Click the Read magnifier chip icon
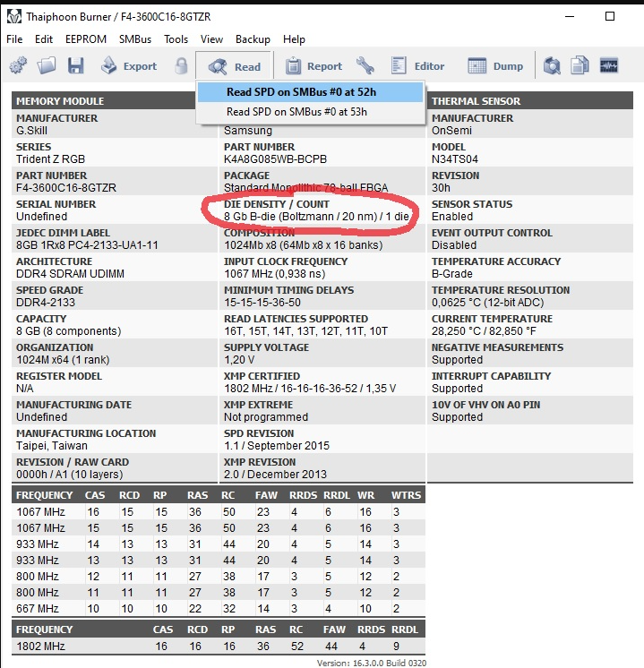The height and width of the screenshot is (668, 644). coord(218,66)
